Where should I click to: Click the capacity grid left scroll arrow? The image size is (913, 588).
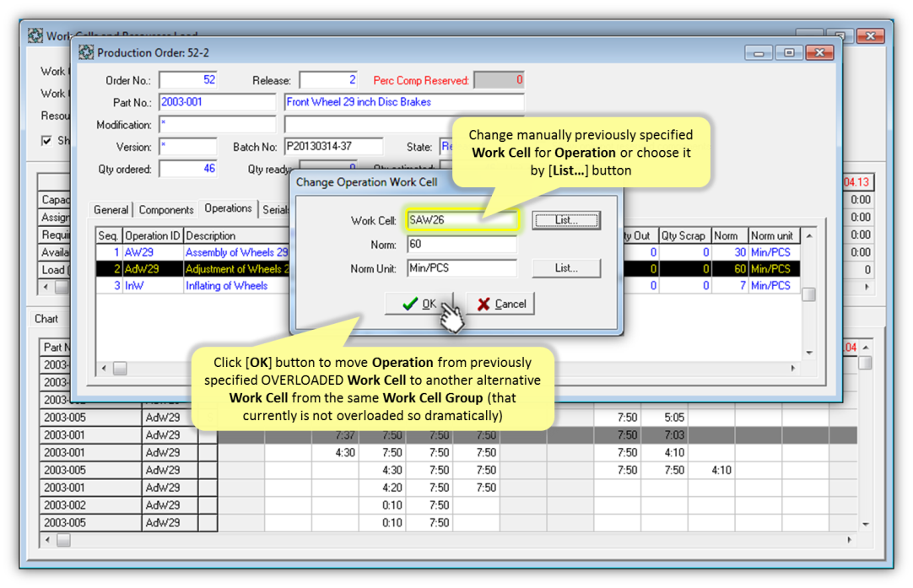[x=46, y=287]
